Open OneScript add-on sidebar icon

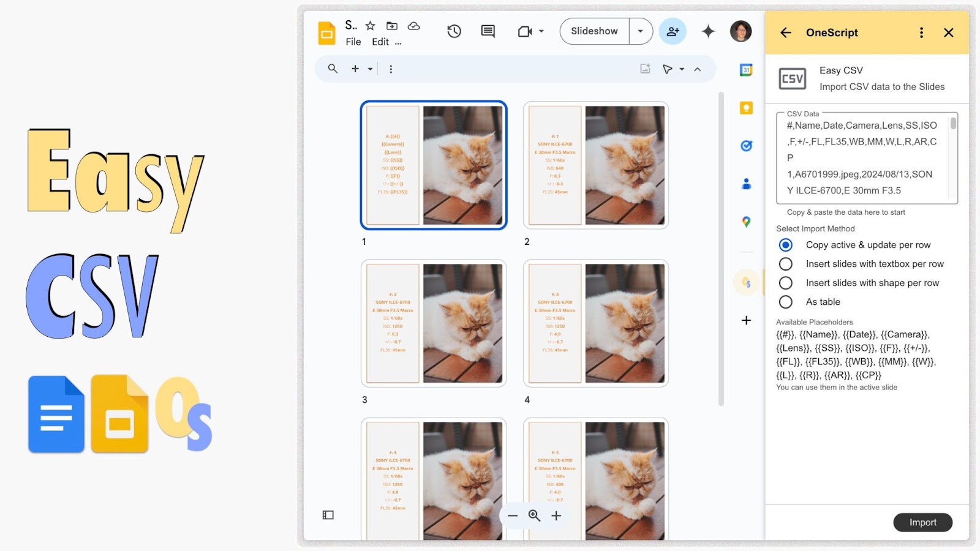[x=746, y=282]
